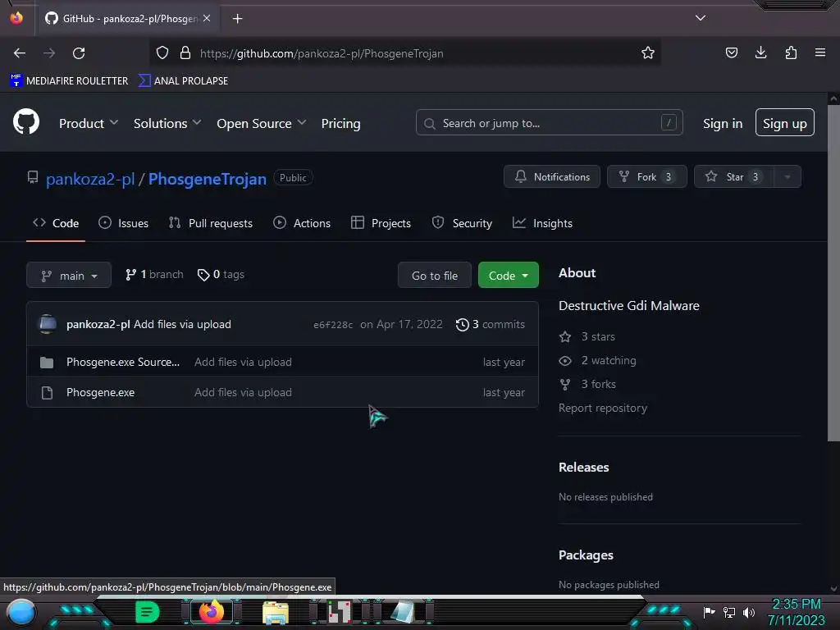The height and width of the screenshot is (630, 840).
Task: Click Sign in
Action: [723, 123]
